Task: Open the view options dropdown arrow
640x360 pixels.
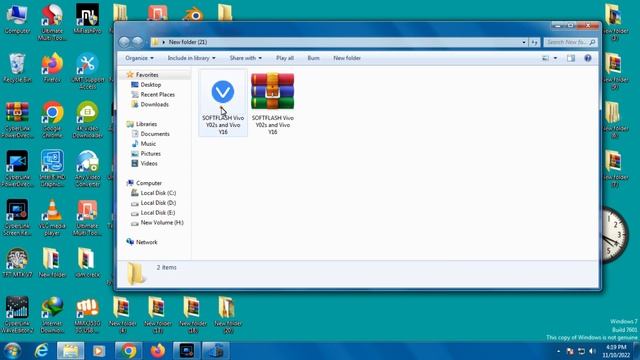Action: (x=555, y=58)
